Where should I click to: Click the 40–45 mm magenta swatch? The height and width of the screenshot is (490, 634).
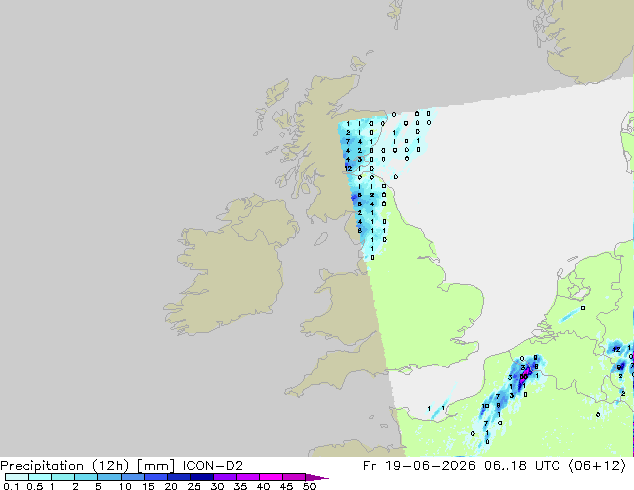(x=271, y=477)
